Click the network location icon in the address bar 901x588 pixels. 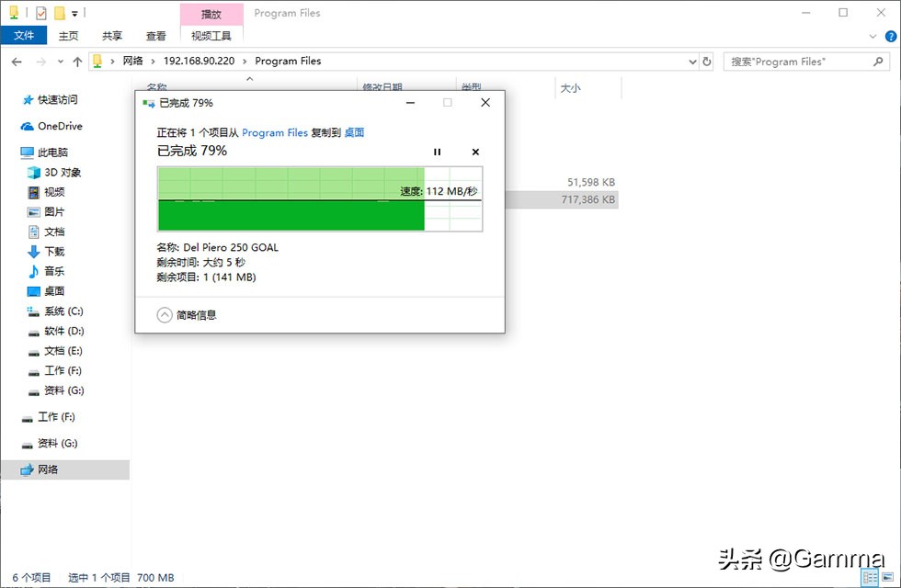(x=97, y=61)
